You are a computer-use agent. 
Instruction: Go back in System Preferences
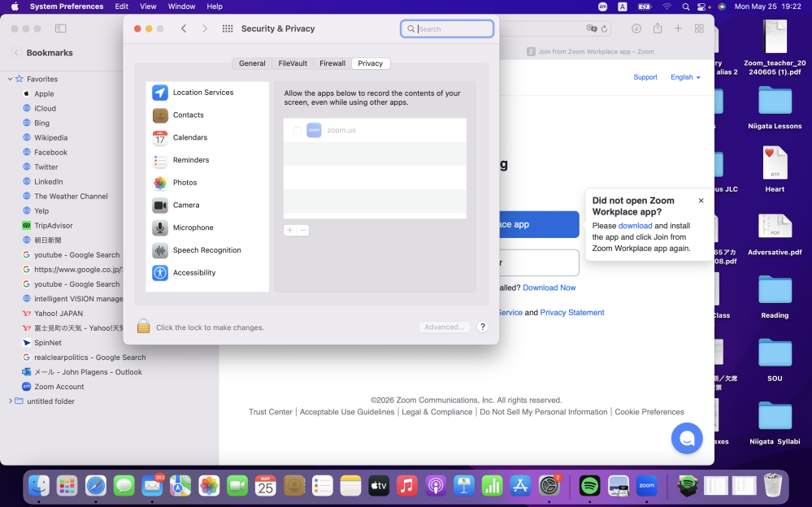[184, 28]
